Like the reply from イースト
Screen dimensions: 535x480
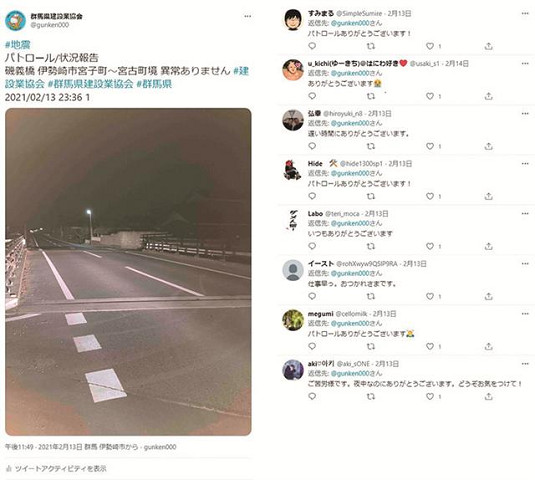click(430, 296)
